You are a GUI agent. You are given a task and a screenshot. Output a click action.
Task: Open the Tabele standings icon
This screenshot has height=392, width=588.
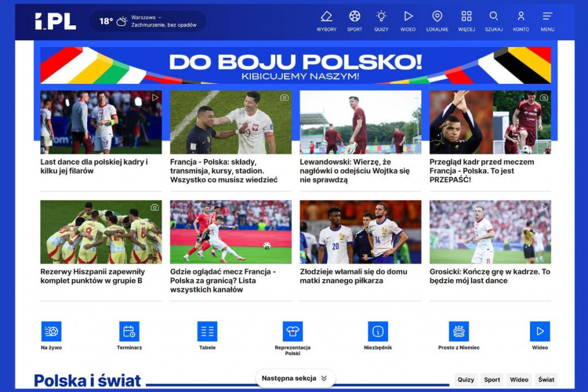click(x=207, y=331)
